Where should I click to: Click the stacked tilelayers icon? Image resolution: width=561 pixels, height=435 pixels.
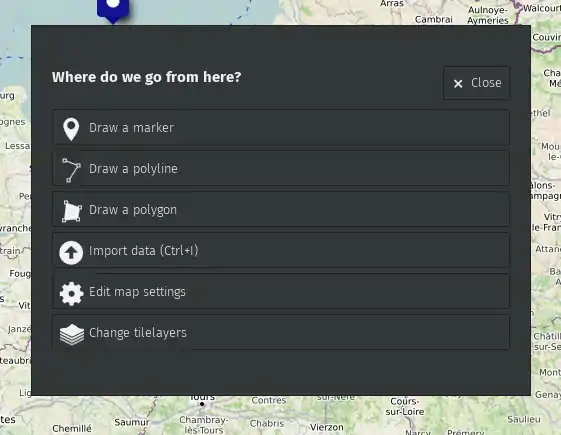click(72, 334)
